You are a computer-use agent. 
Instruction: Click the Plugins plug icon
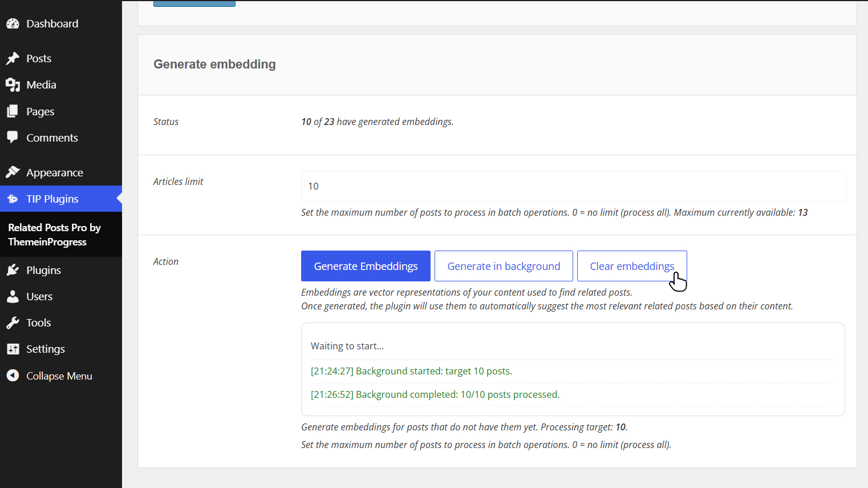(x=13, y=270)
